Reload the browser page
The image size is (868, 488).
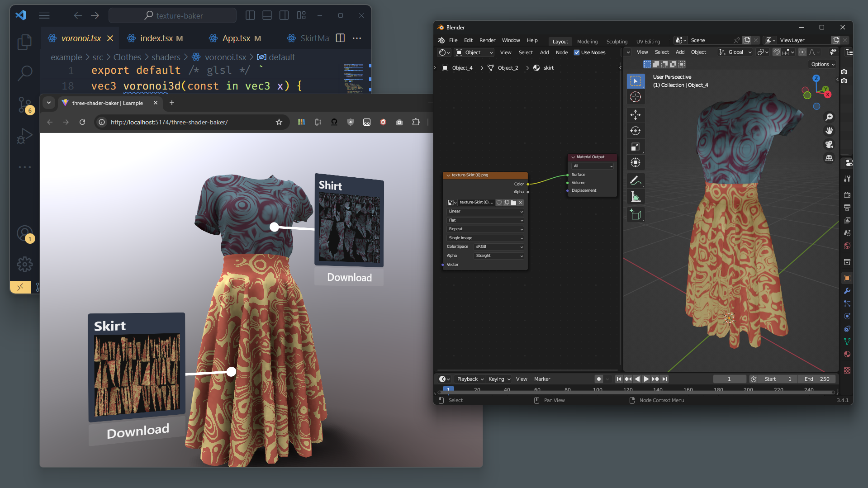tap(82, 122)
